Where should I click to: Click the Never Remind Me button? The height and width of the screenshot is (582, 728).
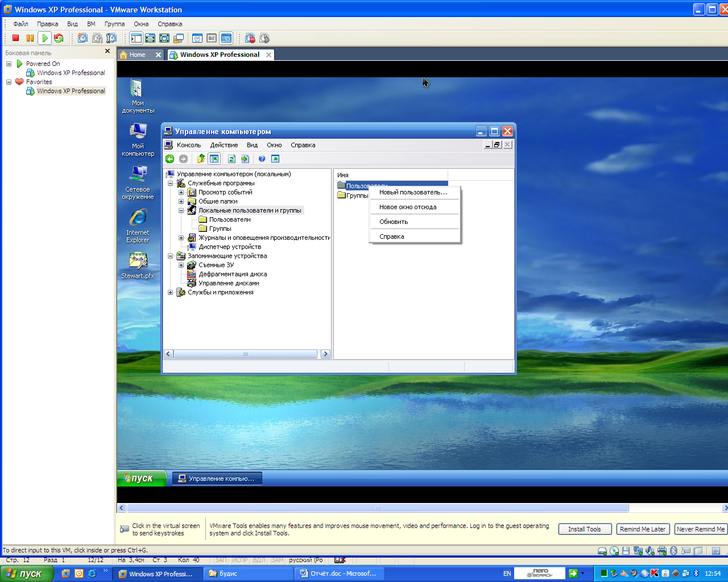tap(700, 529)
